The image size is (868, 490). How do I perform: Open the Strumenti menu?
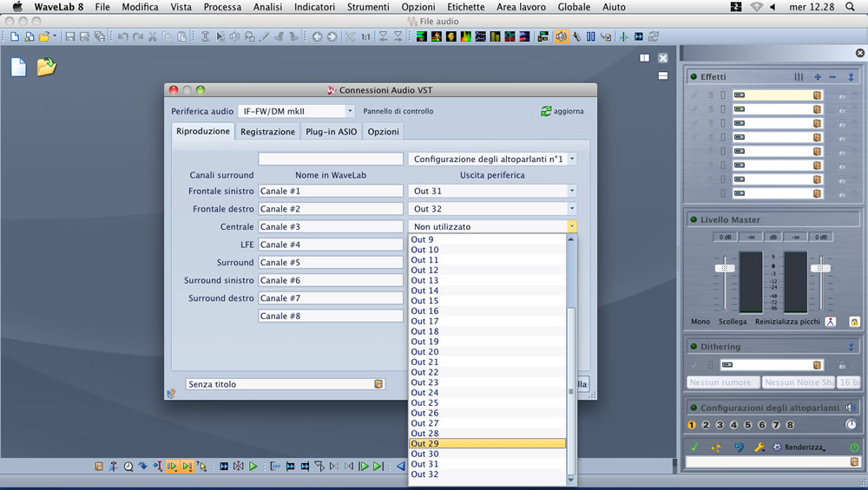pos(368,7)
